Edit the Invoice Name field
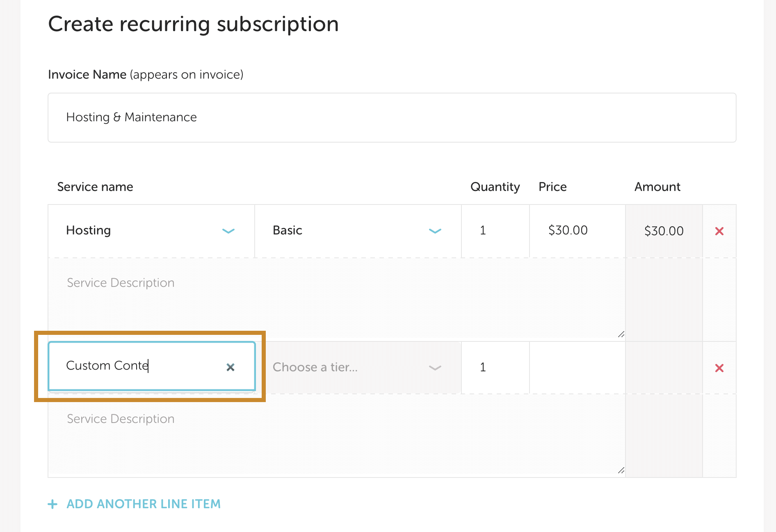 (392, 118)
